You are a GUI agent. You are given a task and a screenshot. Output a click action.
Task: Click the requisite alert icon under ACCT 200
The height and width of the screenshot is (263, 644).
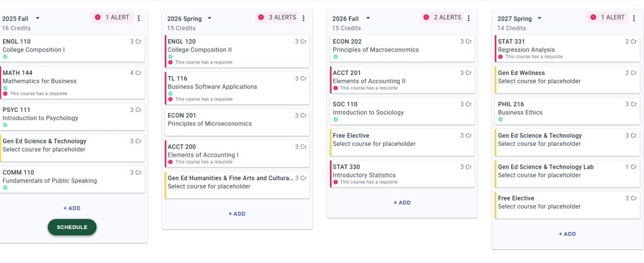(170, 162)
